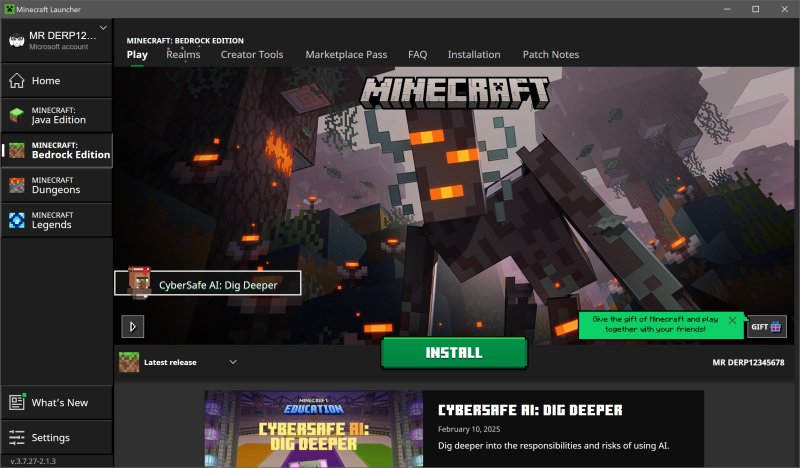Open the Marketplace Pass tab
800x468 pixels.
[x=346, y=55]
